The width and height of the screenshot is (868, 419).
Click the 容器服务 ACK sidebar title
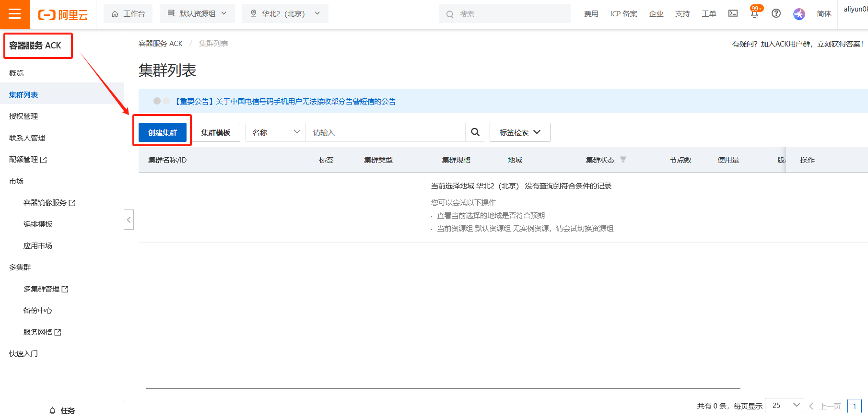pos(35,46)
